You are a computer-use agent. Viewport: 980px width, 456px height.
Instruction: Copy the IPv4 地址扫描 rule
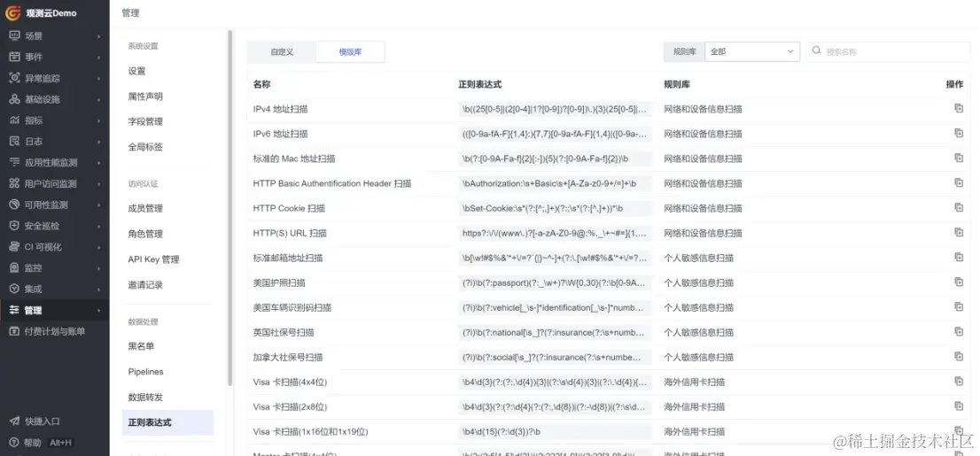click(x=959, y=109)
